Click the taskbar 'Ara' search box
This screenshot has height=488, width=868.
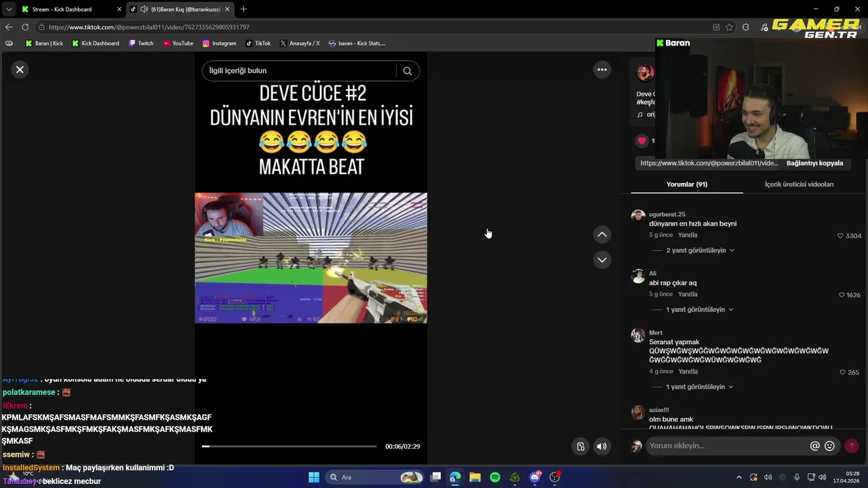pos(375,477)
